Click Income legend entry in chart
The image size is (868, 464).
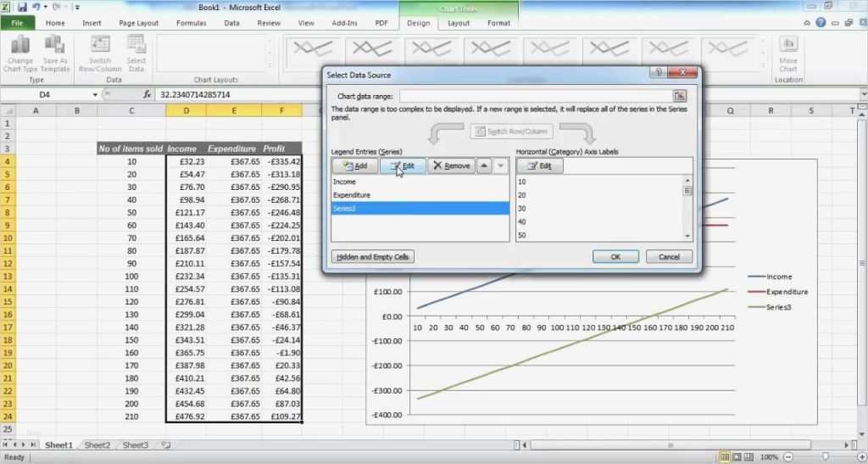pyautogui.click(x=771, y=277)
